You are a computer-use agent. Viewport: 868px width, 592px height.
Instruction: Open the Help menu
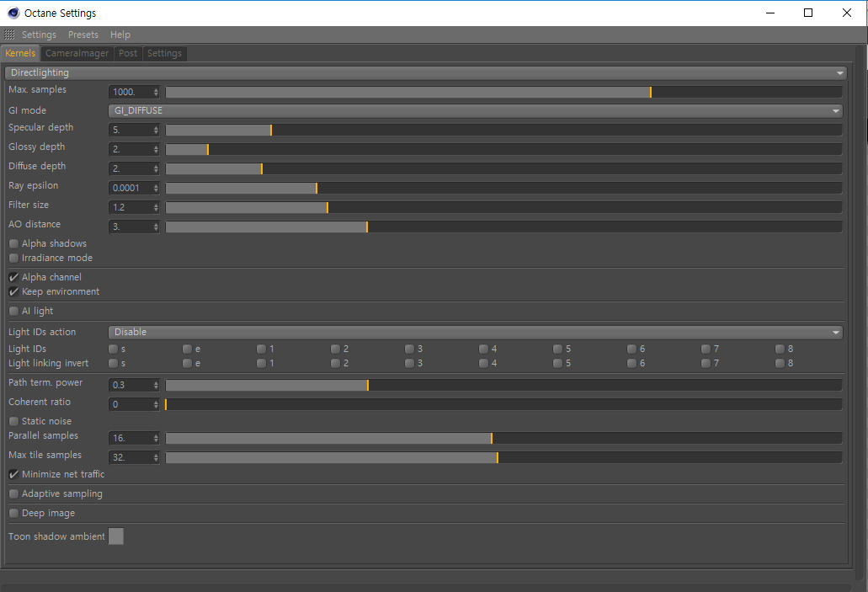120,35
